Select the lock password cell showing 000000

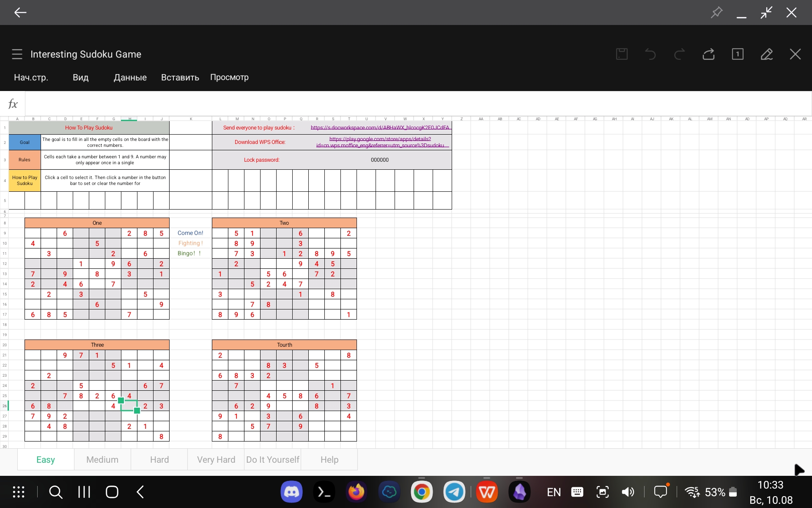click(x=379, y=160)
